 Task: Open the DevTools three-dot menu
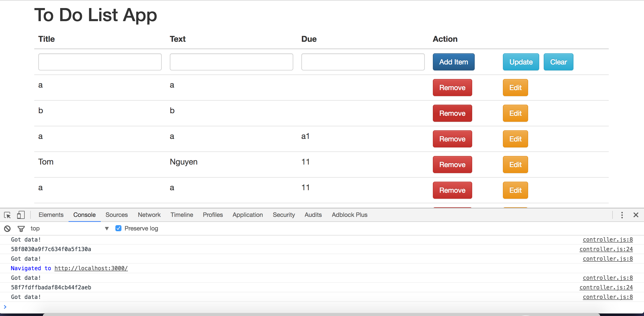(x=622, y=215)
